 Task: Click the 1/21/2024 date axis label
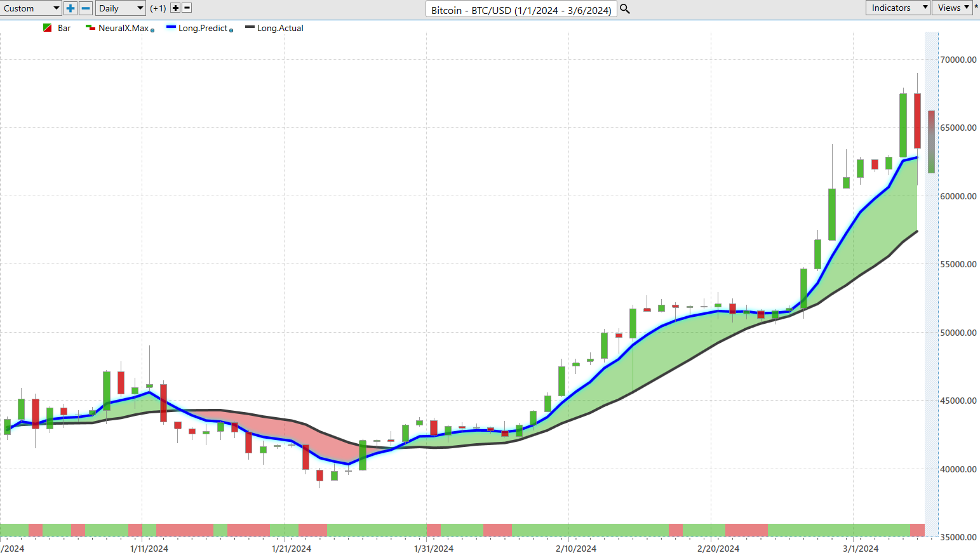pyautogui.click(x=292, y=549)
